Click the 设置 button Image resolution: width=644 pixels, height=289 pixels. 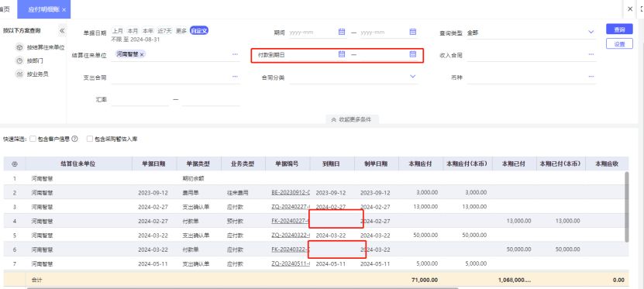[619, 44]
